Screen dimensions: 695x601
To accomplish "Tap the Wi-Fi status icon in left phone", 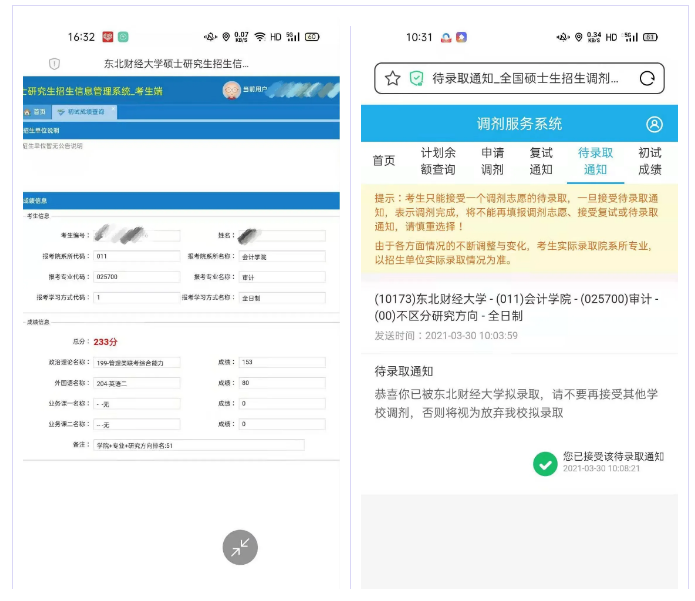I will point(260,37).
